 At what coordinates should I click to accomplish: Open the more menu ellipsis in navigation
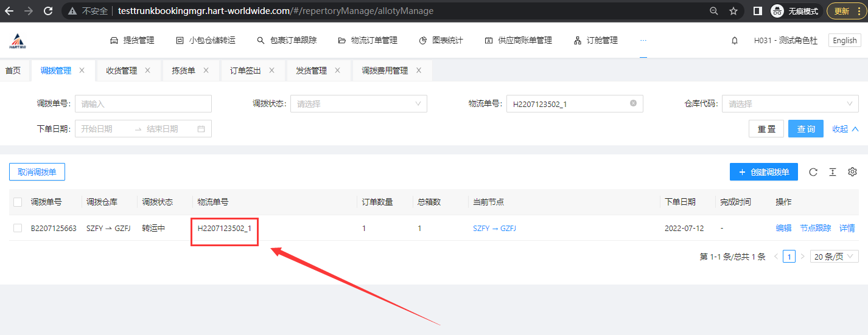643,40
